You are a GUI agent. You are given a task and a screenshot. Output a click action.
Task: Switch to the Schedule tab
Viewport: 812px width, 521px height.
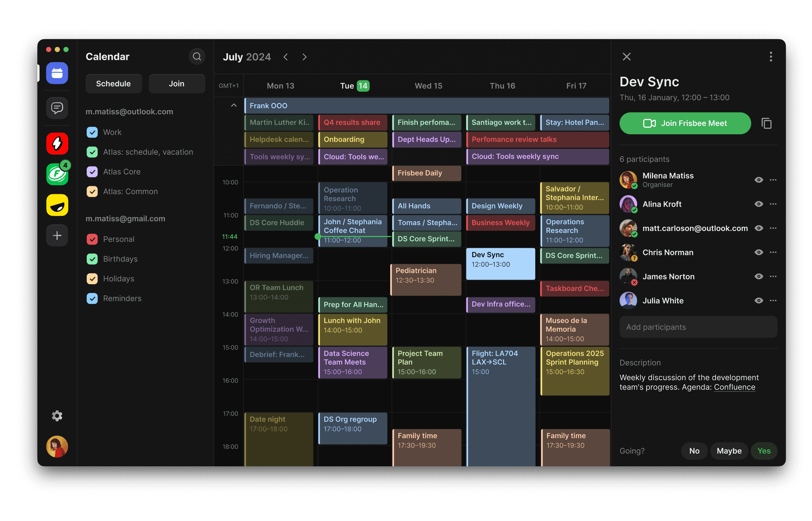click(113, 84)
